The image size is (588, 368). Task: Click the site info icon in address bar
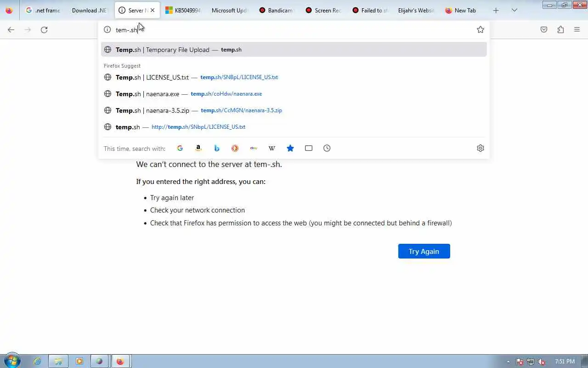click(x=107, y=29)
